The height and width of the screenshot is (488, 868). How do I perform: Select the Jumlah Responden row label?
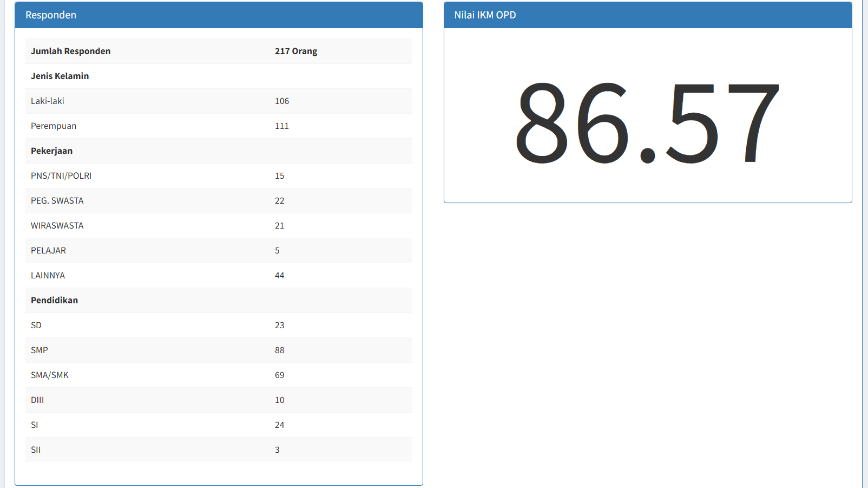coord(70,51)
